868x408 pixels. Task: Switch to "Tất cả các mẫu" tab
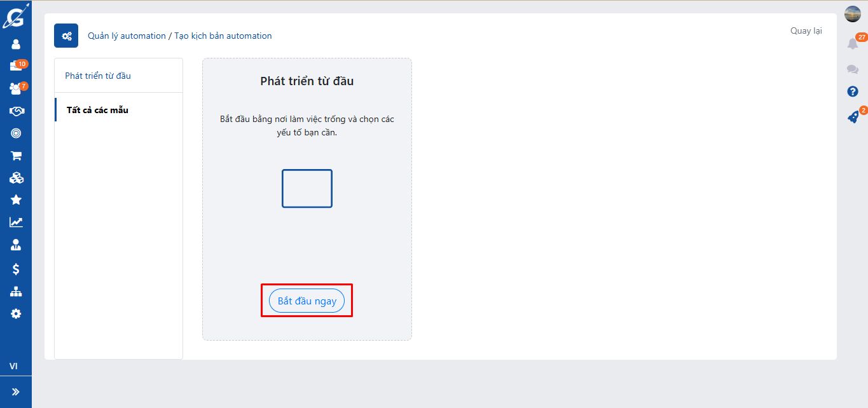tap(97, 110)
